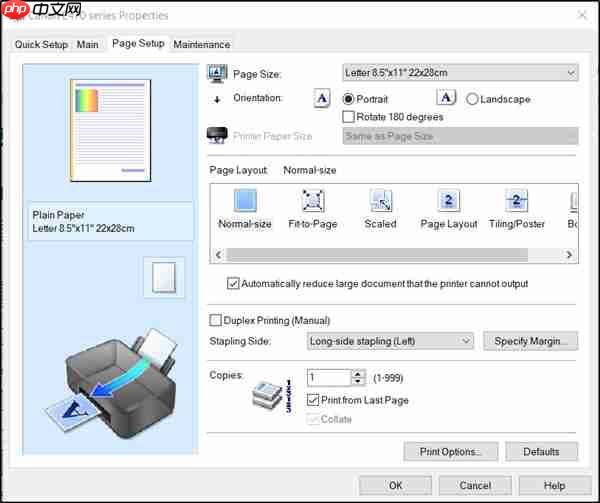Click the Cancel button
The image size is (600, 503).
coord(475,485)
